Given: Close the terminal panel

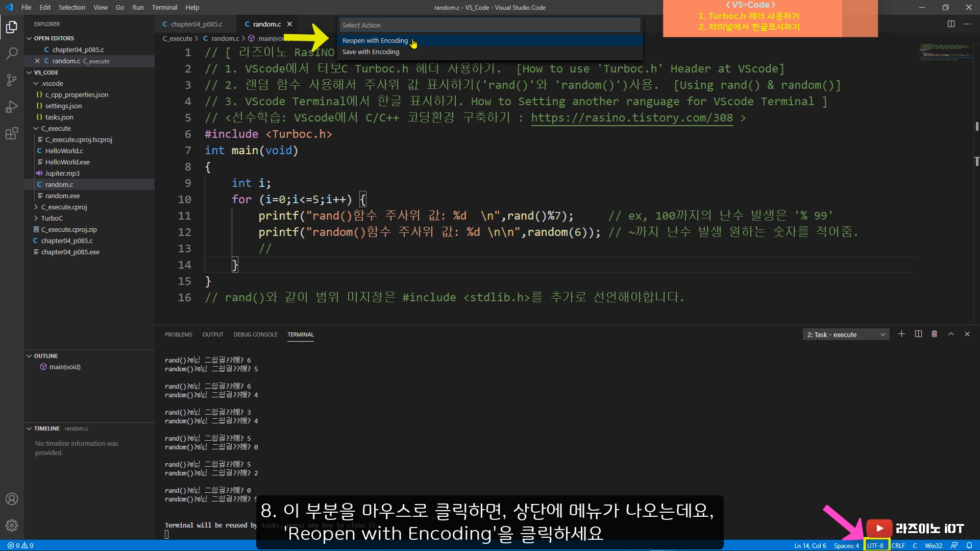Looking at the screenshot, I should coord(967,334).
